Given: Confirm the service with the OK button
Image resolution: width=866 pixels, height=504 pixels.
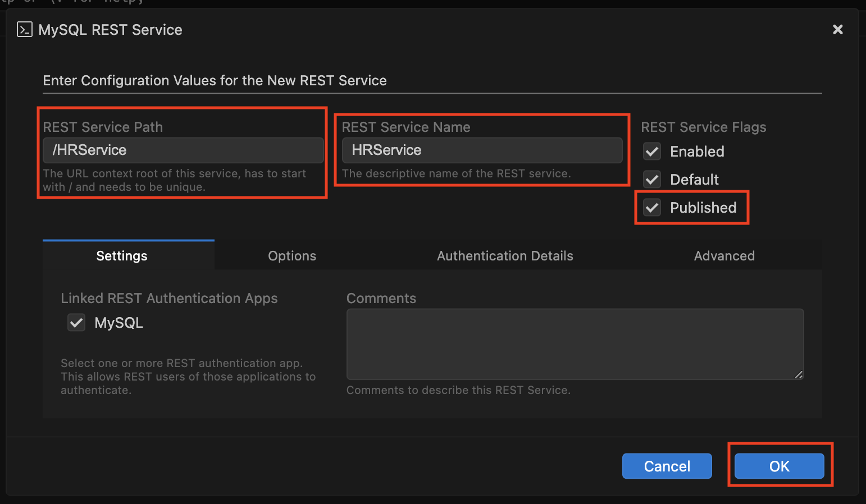Looking at the screenshot, I should click(779, 466).
